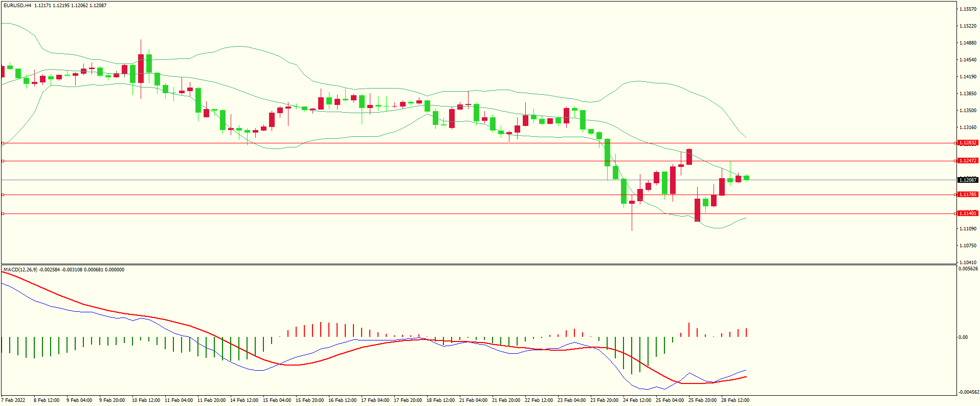The width and height of the screenshot is (980, 406).
Task: Click the 11 Feb 04:00 time label
Action: coord(179,400)
